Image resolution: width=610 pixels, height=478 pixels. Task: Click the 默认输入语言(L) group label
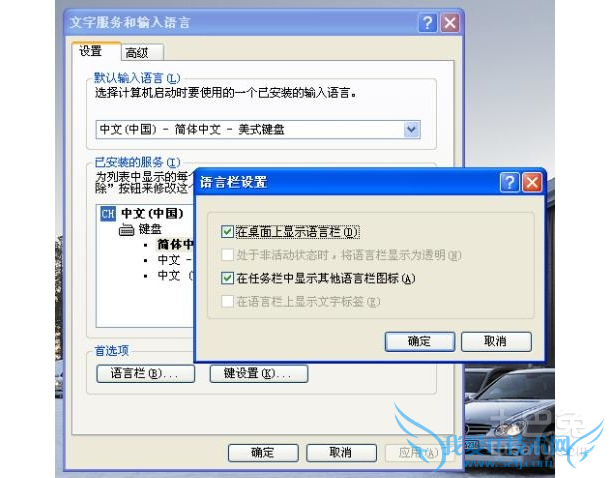tap(137, 78)
